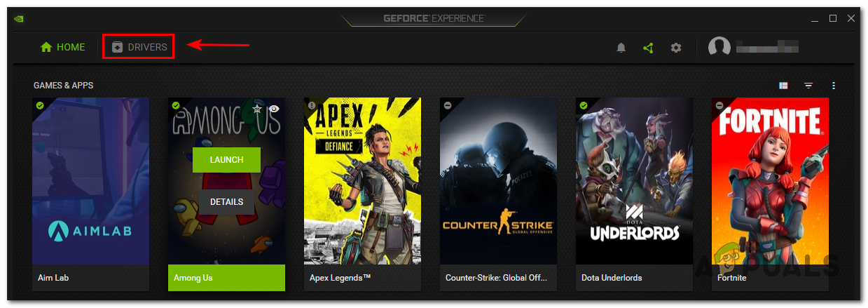Viewport: 868px width, 308px height.
Task: Open the Drivers tab
Action: 139,47
